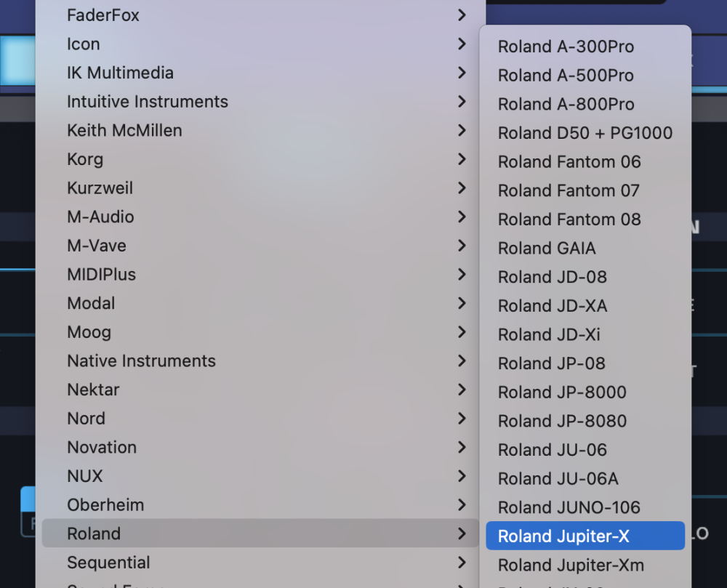Open the Keith McMillen submenu
Image resolution: width=727 pixels, height=588 pixels.
tap(260, 130)
